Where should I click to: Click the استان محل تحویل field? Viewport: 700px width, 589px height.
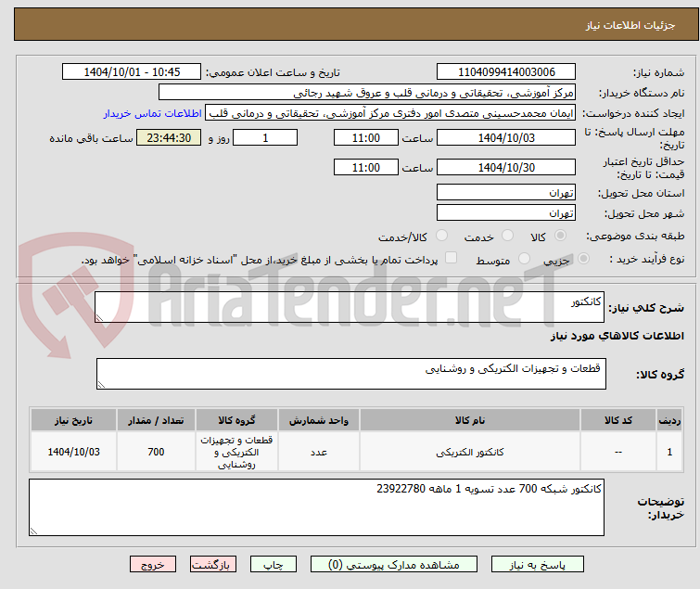pos(506,192)
